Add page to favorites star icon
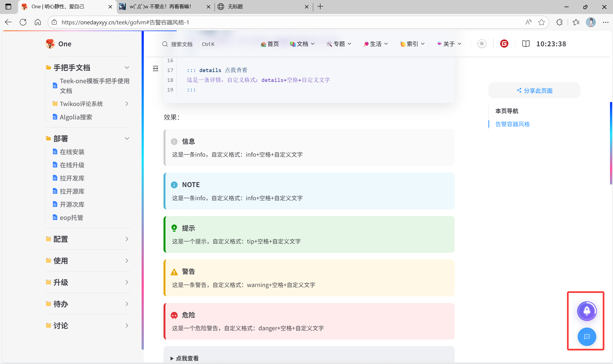The width and height of the screenshot is (613, 364). pyautogui.click(x=541, y=22)
